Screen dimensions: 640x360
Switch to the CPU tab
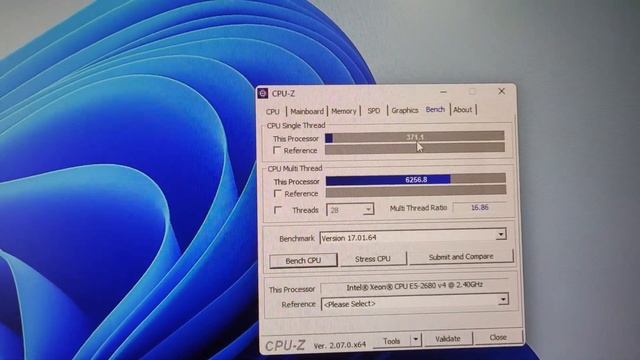pyautogui.click(x=273, y=111)
